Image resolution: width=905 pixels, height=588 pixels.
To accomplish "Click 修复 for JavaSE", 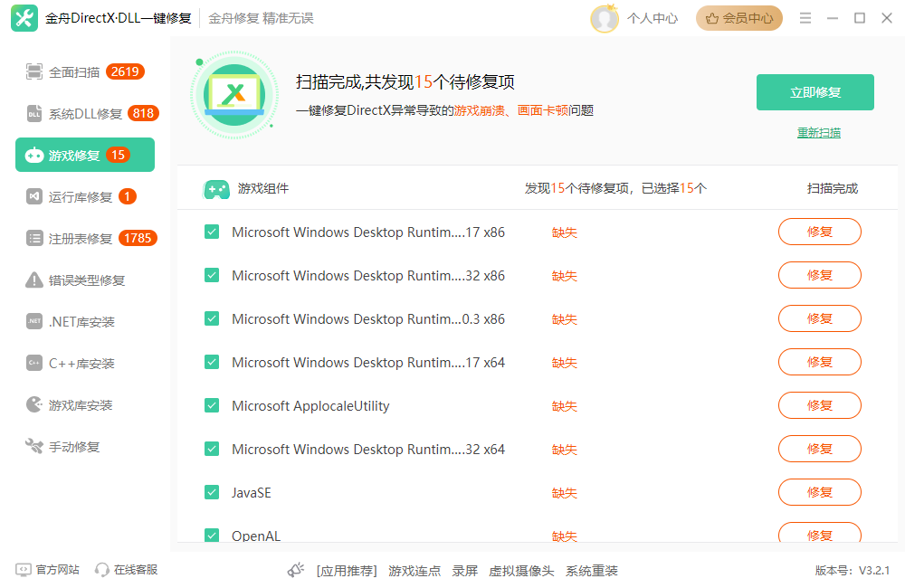I will click(x=820, y=492).
